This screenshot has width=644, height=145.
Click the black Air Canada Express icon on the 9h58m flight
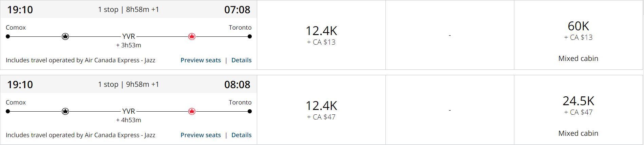[65, 111]
